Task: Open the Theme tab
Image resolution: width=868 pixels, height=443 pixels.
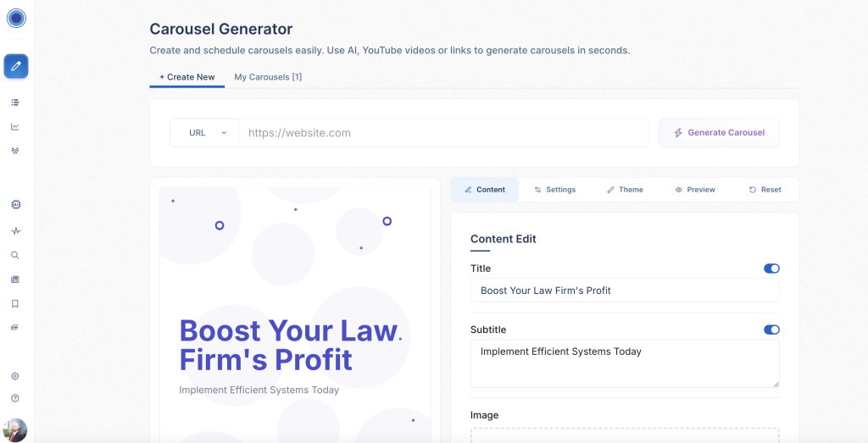Action: click(626, 190)
